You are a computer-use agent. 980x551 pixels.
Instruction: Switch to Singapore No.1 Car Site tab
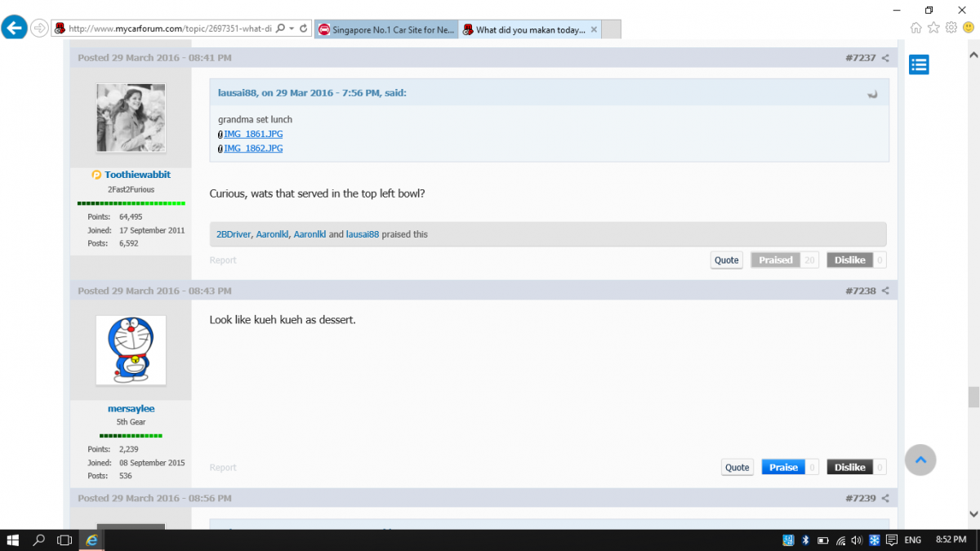[385, 29]
